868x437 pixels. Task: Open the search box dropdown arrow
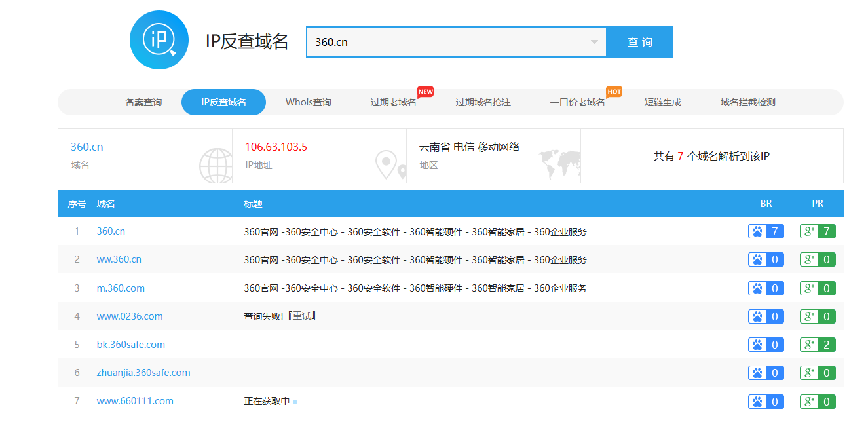point(594,42)
